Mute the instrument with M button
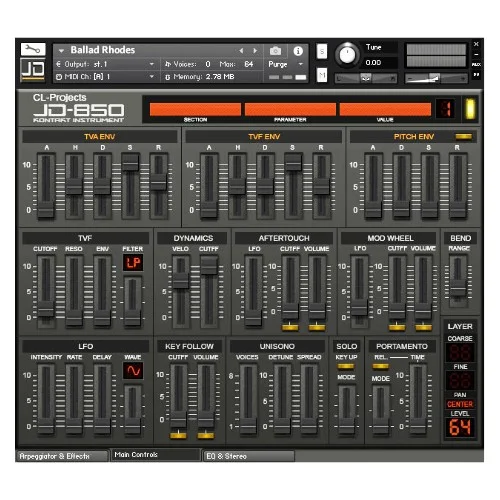The image size is (500, 500). pyautogui.click(x=322, y=75)
